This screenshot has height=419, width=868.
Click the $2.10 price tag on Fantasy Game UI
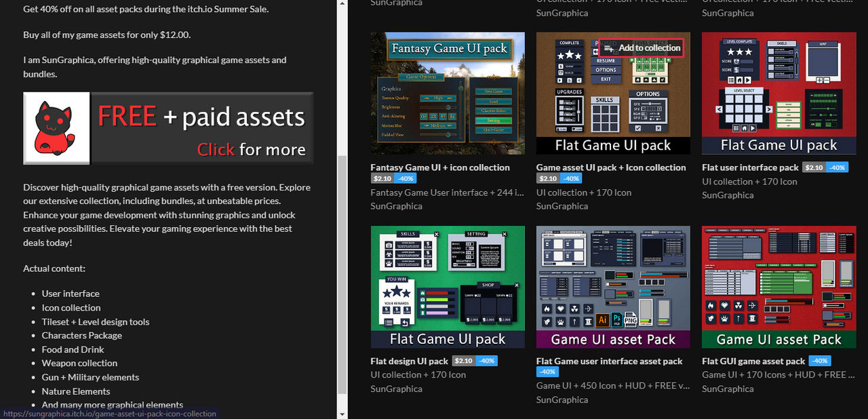coord(382,179)
